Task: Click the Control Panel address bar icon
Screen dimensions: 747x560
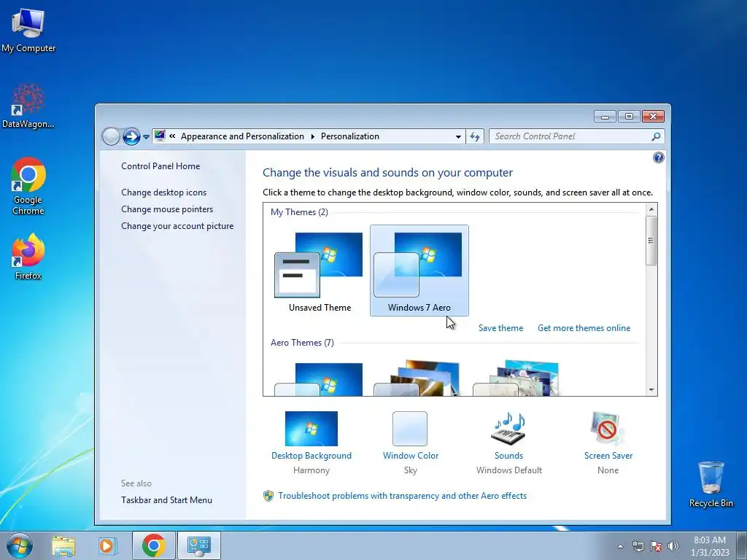Action: tap(160, 136)
